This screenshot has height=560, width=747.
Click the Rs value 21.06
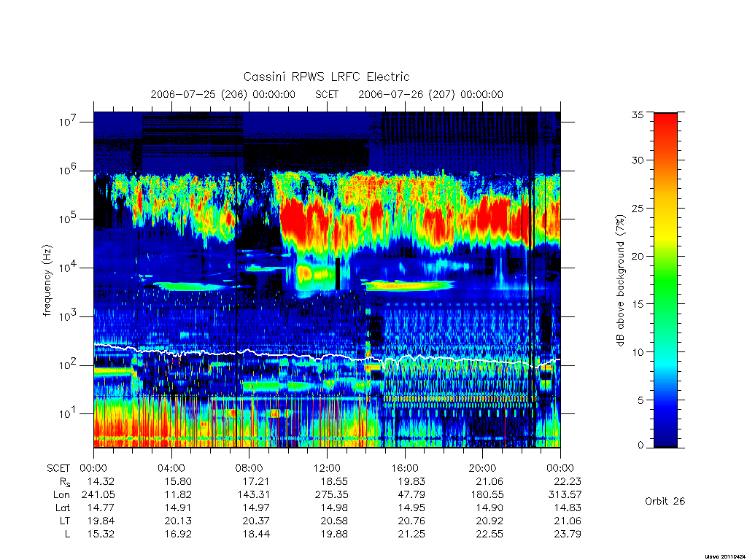(489, 481)
